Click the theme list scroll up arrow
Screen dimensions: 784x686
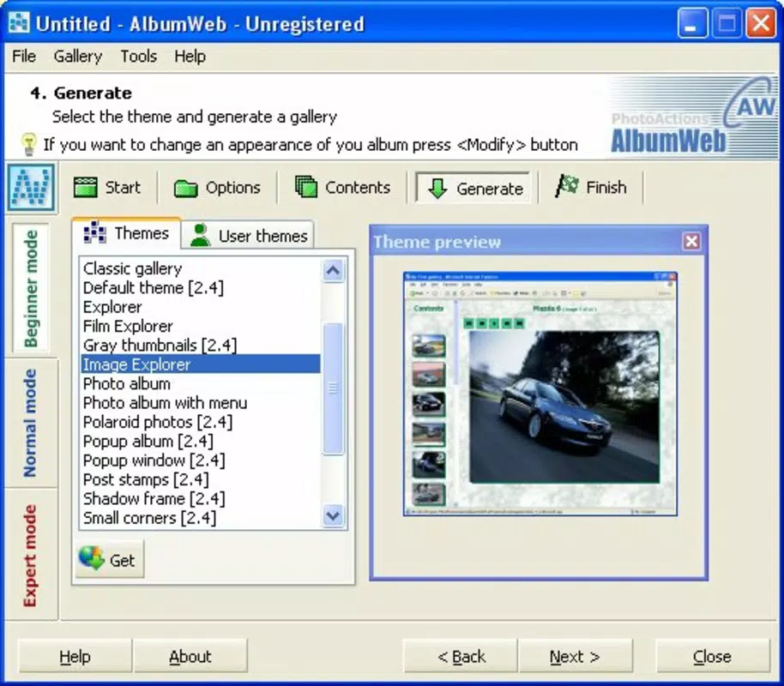click(333, 270)
